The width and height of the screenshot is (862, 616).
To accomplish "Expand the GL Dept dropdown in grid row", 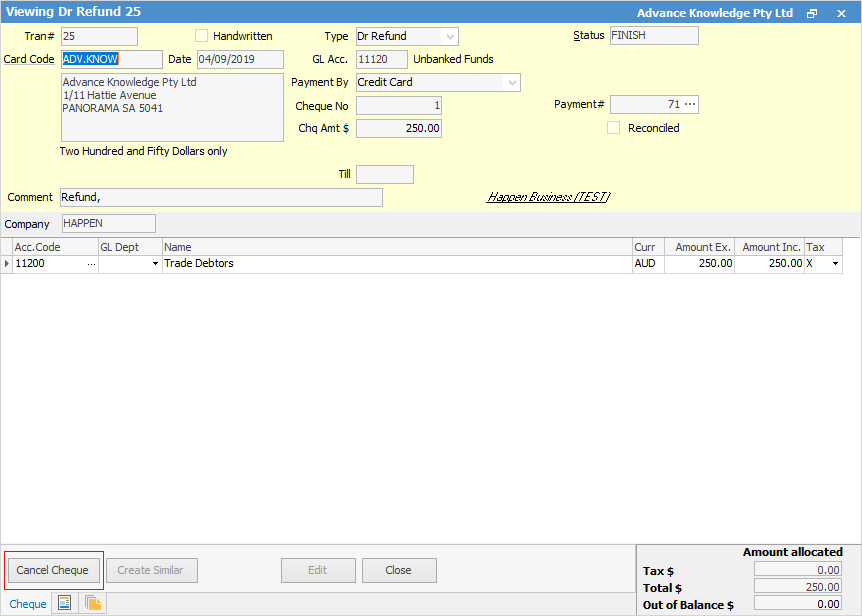I will (x=155, y=264).
